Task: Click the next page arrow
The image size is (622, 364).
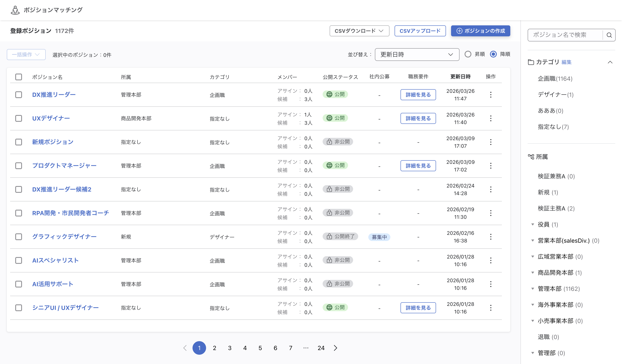Action: [x=335, y=348]
